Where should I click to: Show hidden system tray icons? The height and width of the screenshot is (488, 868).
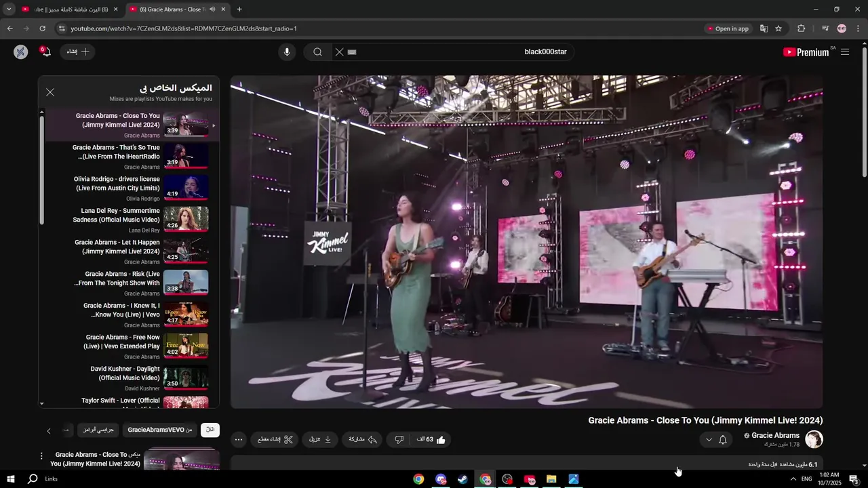[x=793, y=479]
